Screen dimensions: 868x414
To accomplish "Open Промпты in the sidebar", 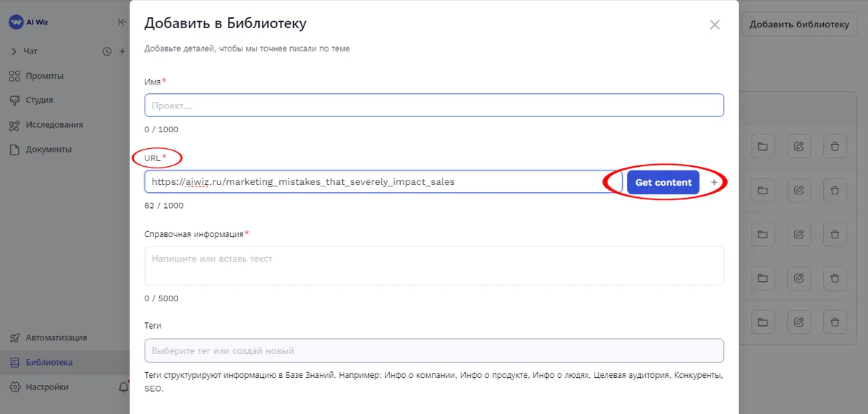I will pos(44,76).
